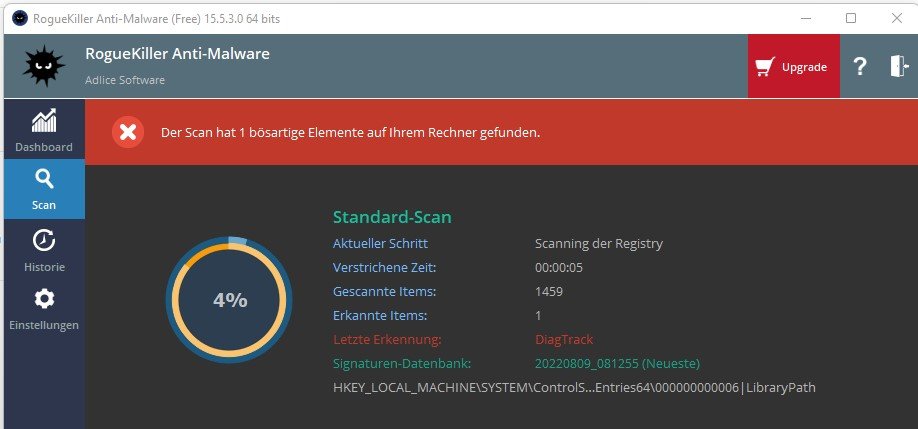Click the red X error icon in banner

tap(128, 132)
